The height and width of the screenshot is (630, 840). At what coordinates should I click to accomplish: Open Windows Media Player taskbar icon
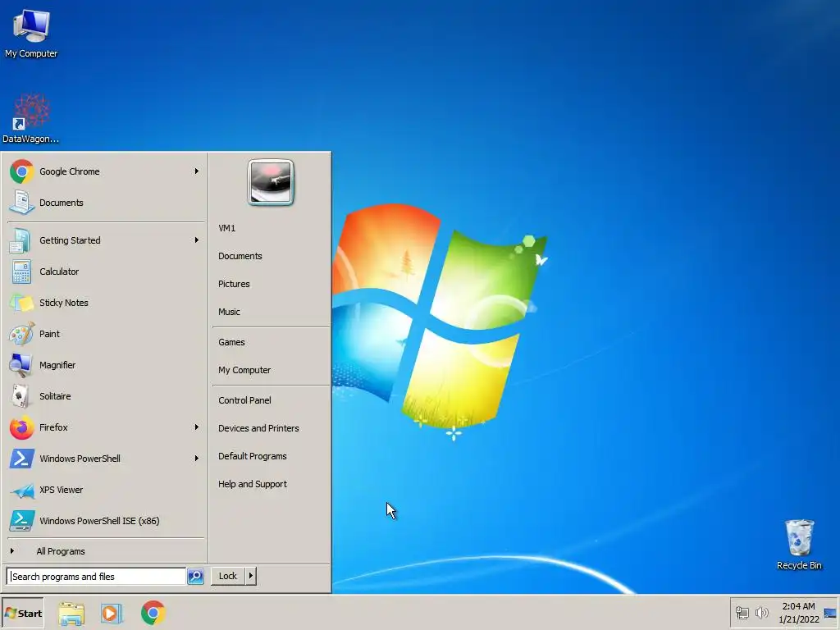pos(112,613)
